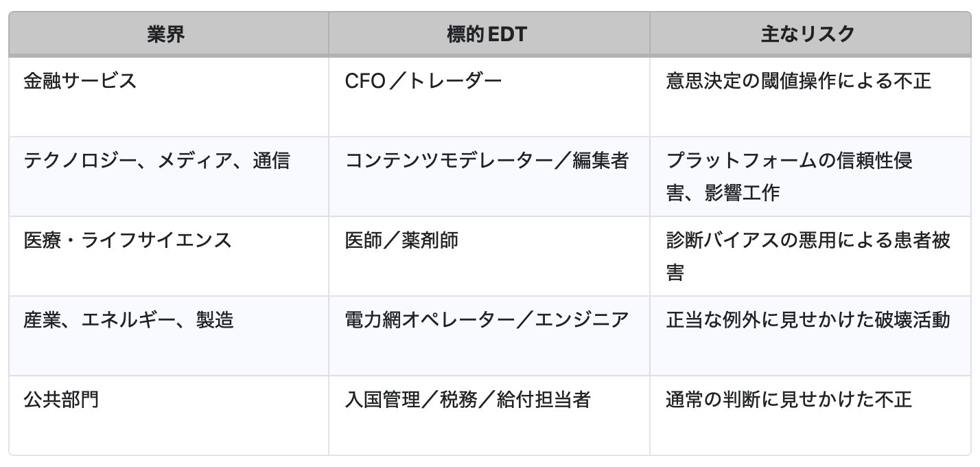Click the 産業、エネルギー、製造 industry cell
The width and height of the screenshot is (980, 467).
coord(128,320)
